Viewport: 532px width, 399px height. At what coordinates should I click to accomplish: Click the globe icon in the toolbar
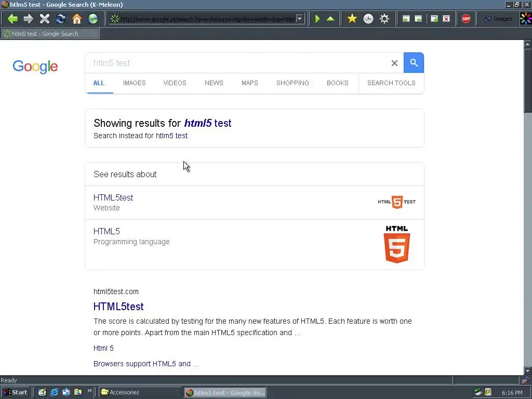click(93, 19)
